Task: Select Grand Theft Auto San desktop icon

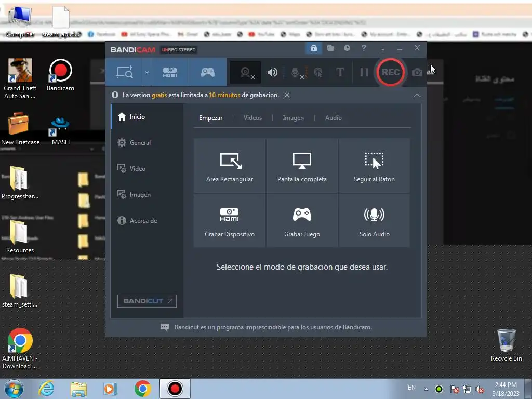Action: (x=20, y=79)
